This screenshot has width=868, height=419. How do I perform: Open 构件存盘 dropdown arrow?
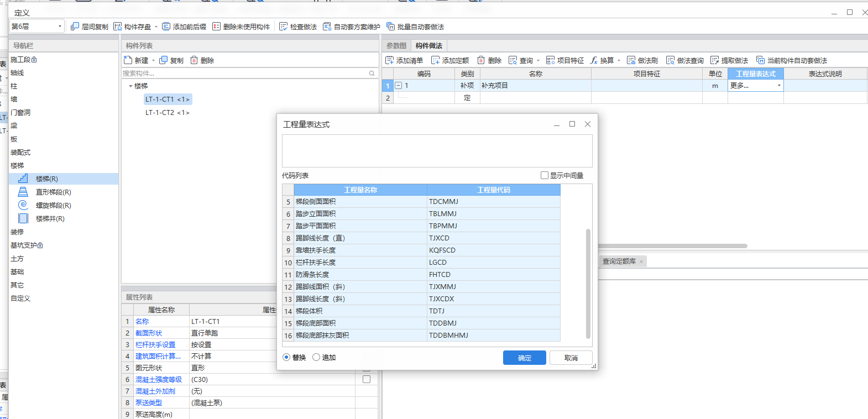(156, 27)
